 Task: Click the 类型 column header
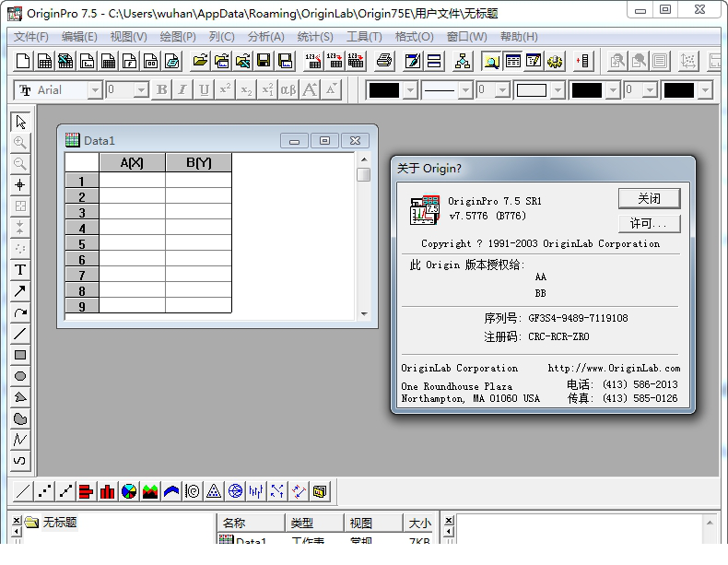315,524
